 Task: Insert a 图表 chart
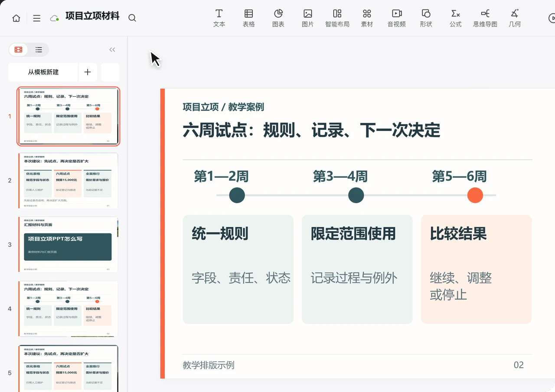pyautogui.click(x=278, y=18)
